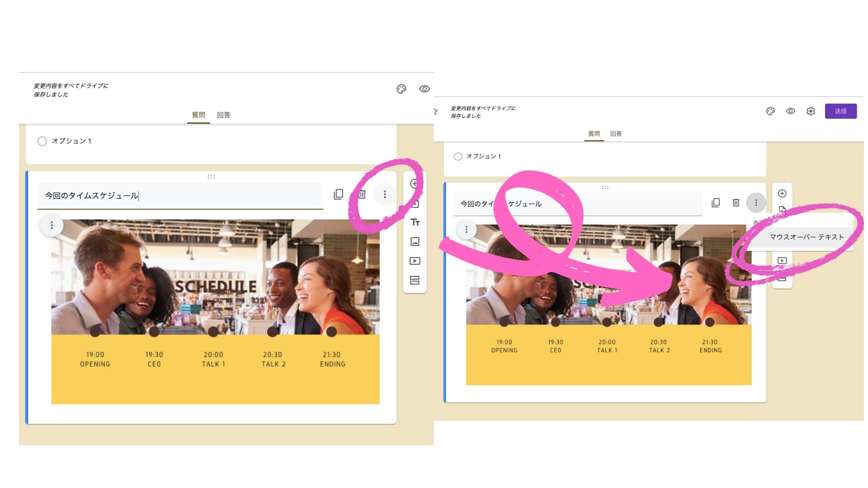This screenshot has height=488, width=868.
Task: Duplicate the schedule item in left screenshot
Action: [x=338, y=194]
